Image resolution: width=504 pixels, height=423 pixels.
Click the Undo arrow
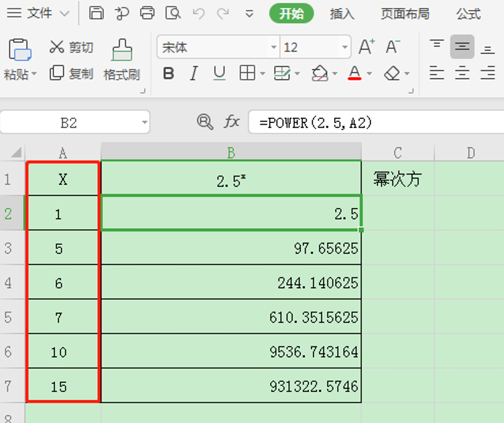(x=198, y=14)
